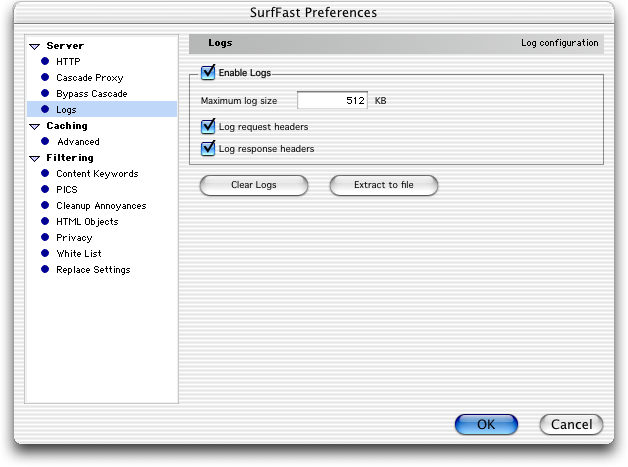This screenshot has height=467, width=628.
Task: Click the bullet icon next to Cascade Proxy
Action: [x=45, y=77]
